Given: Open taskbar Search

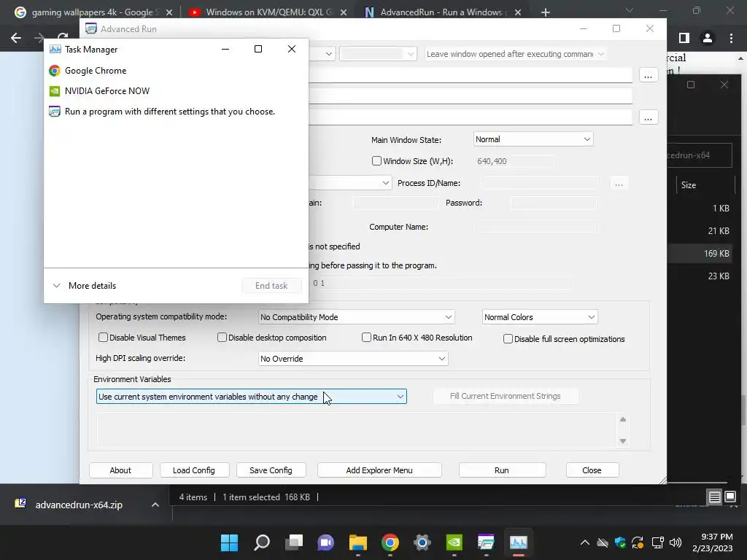Looking at the screenshot, I should 262,542.
